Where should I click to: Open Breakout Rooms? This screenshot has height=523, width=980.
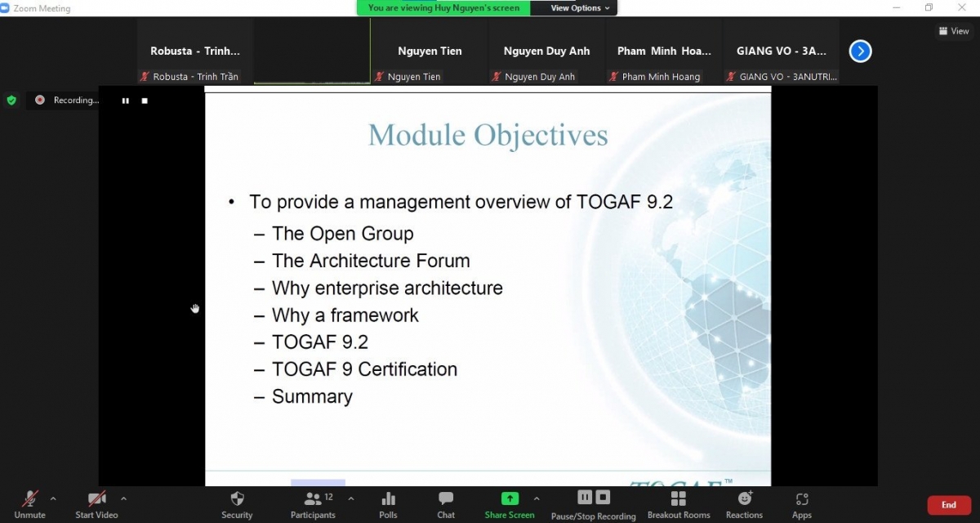coord(678,498)
